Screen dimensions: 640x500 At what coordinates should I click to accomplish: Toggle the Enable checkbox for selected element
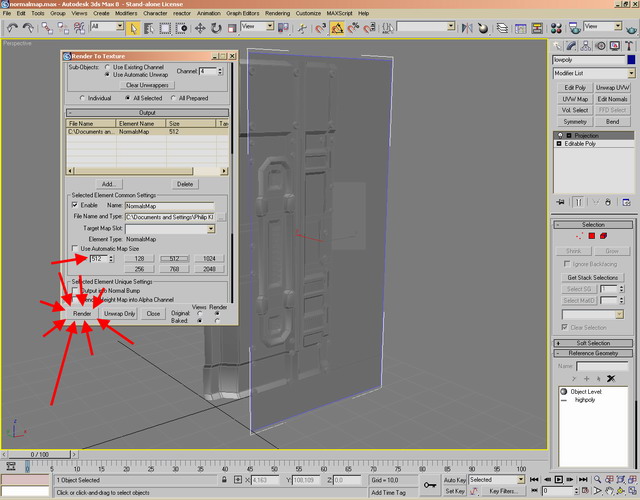click(73, 204)
